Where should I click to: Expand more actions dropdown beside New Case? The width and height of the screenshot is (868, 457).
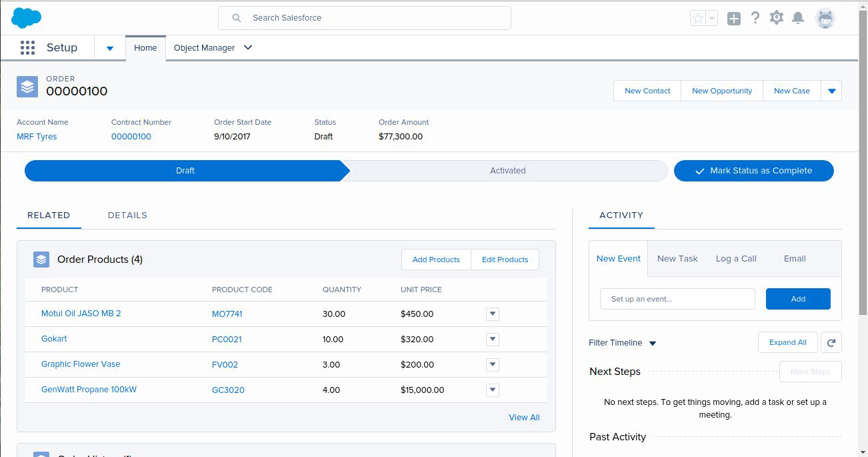(x=832, y=91)
